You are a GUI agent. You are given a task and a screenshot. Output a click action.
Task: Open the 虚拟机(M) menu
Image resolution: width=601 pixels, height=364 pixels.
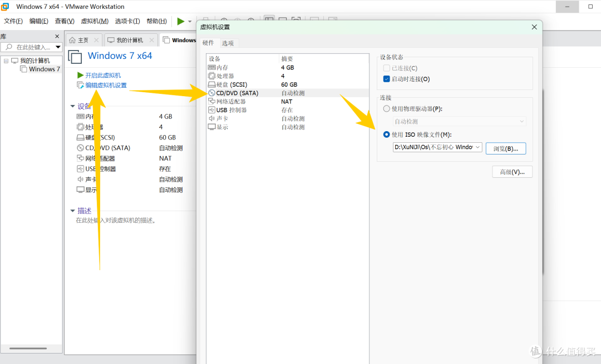click(94, 21)
